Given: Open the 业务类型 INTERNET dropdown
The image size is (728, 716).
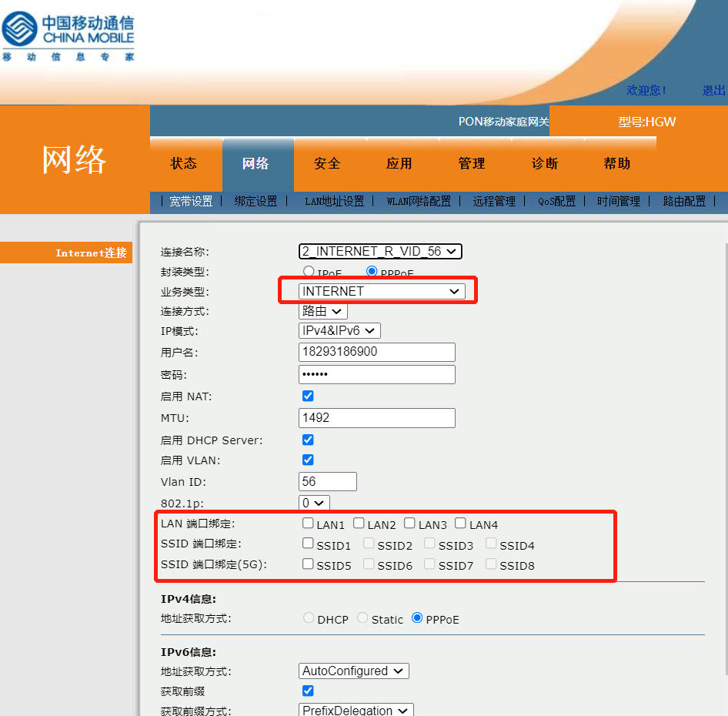Looking at the screenshot, I should (382, 291).
